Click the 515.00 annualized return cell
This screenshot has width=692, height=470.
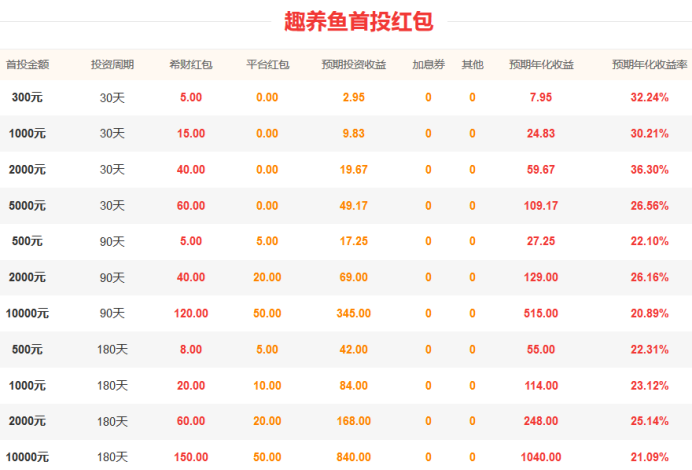point(541,313)
